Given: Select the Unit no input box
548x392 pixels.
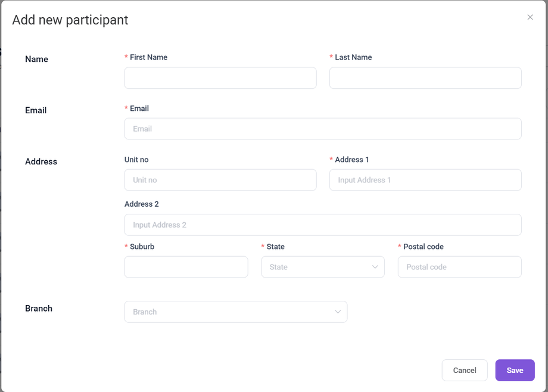Looking at the screenshot, I should (x=220, y=180).
